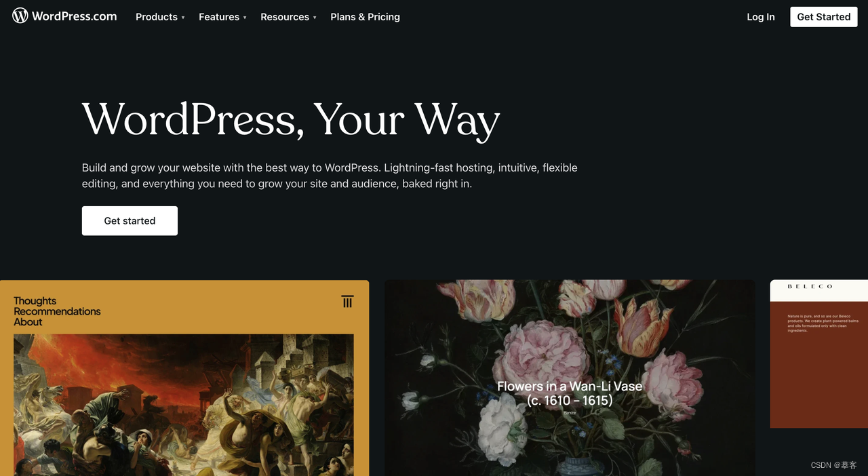Click the header Get Started button

pyautogui.click(x=823, y=17)
